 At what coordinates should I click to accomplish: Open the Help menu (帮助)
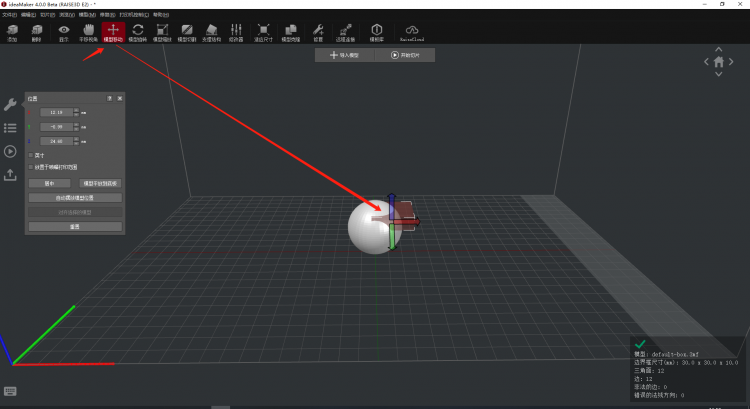[x=161, y=15]
